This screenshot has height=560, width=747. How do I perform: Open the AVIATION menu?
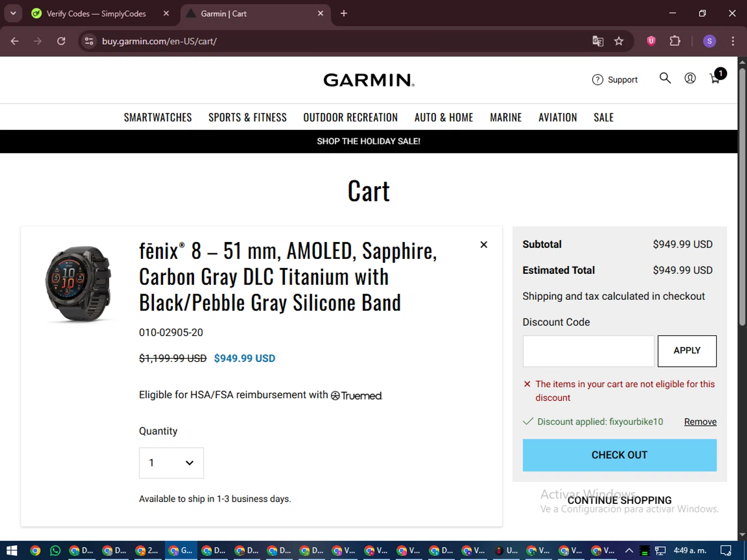point(558,117)
